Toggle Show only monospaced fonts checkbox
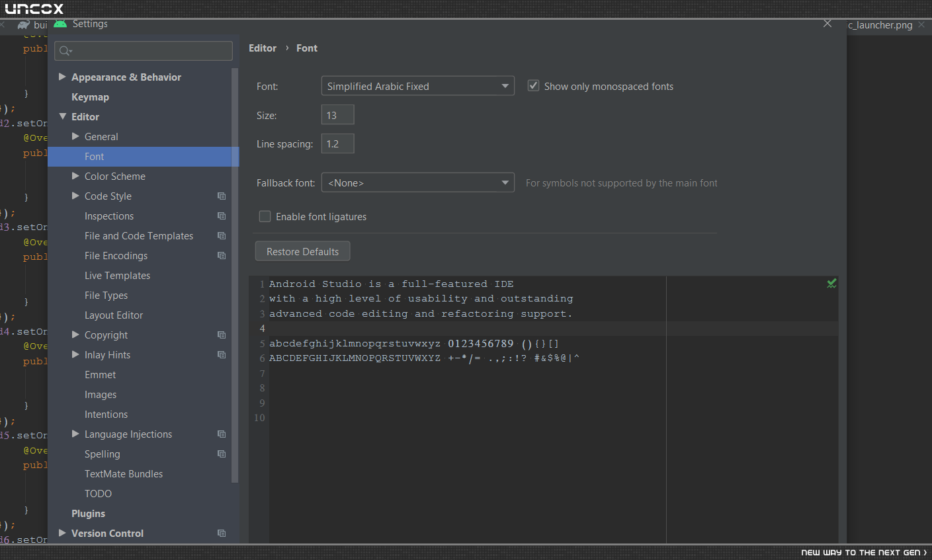 [533, 86]
